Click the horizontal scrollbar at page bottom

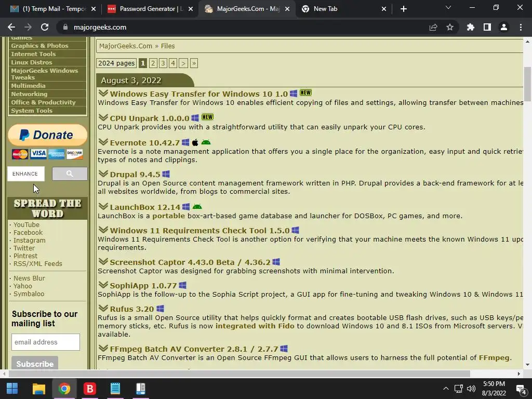[240, 374]
